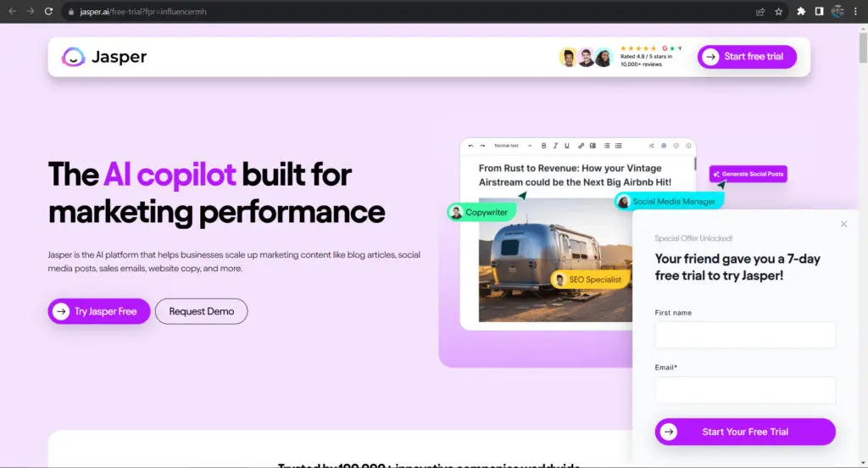This screenshot has width=868, height=468.
Task: Click the "AI copilot" headline text
Action: [x=170, y=175]
